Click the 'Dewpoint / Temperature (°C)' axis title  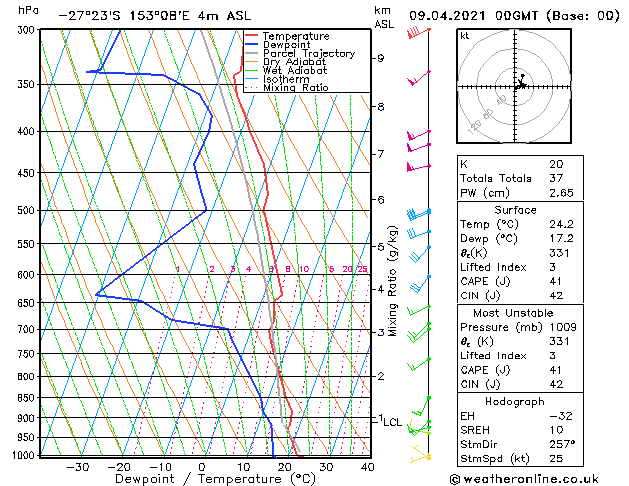pos(215,479)
